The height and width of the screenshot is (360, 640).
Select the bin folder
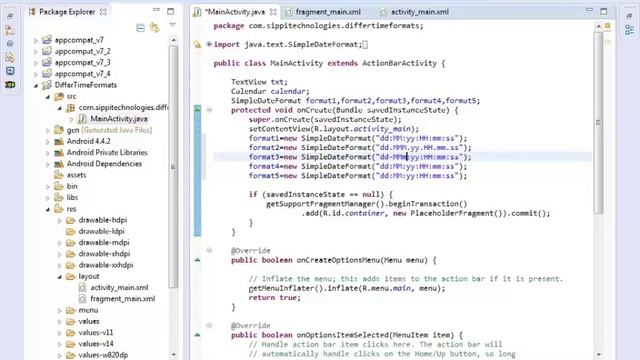point(71,186)
